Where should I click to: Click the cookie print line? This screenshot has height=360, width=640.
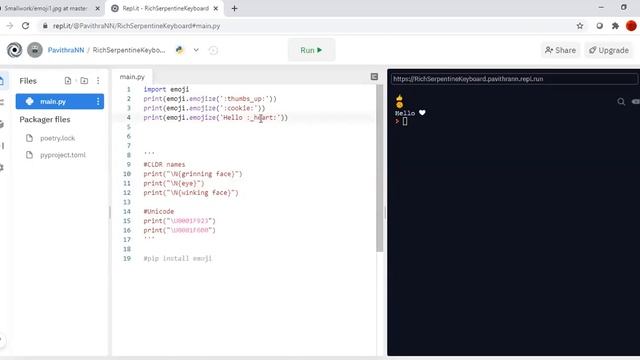tap(204, 108)
